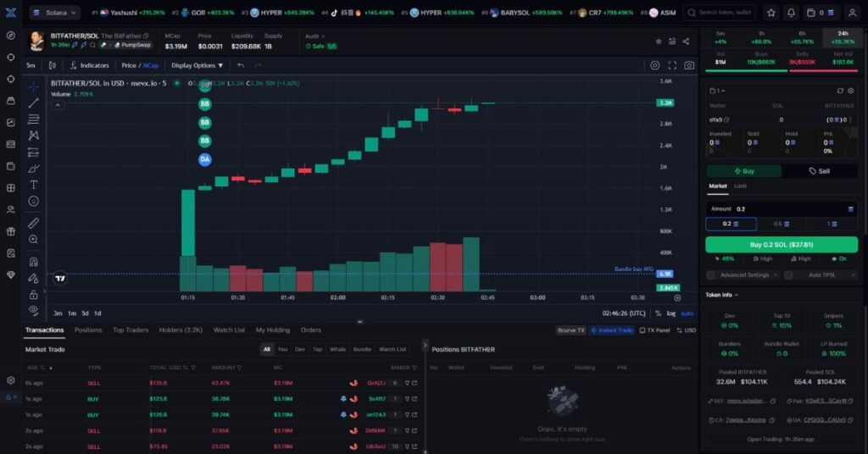This screenshot has width=868, height=454.
Task: Filter market trades by Whale
Action: (337, 350)
